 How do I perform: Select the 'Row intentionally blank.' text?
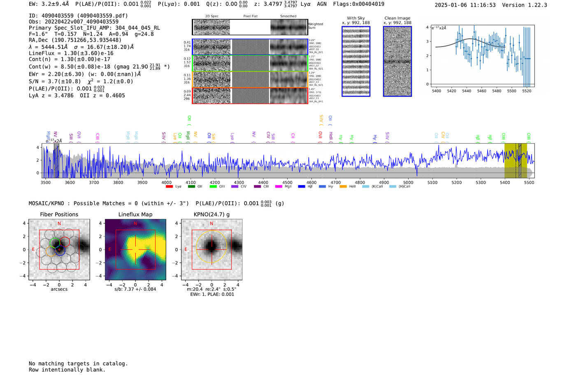[x=67, y=370]
